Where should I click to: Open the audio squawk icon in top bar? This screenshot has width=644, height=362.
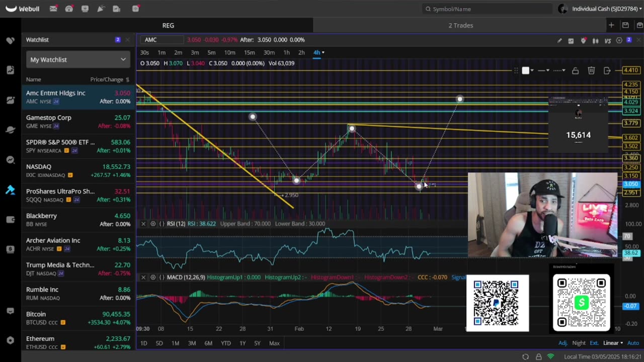click(136, 9)
